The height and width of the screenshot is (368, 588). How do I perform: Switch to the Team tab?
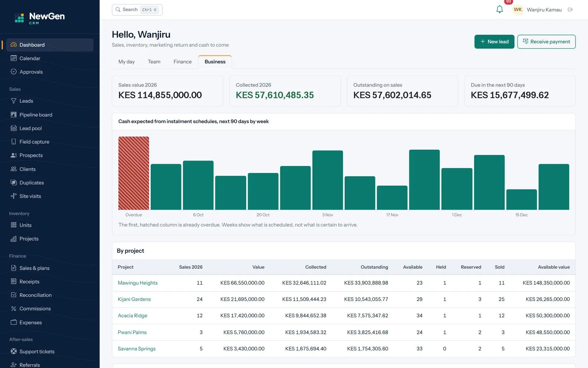click(154, 62)
